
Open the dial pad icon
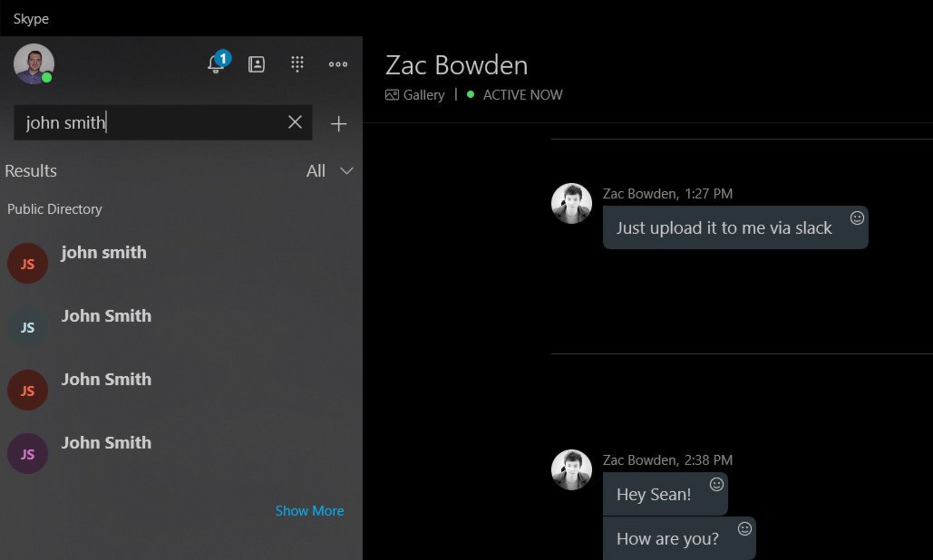297,64
